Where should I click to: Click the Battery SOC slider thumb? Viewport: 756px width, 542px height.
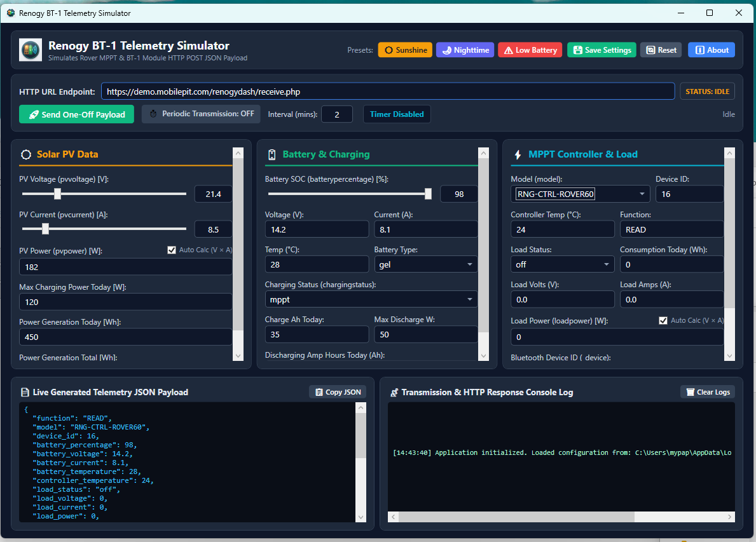pyautogui.click(x=428, y=194)
